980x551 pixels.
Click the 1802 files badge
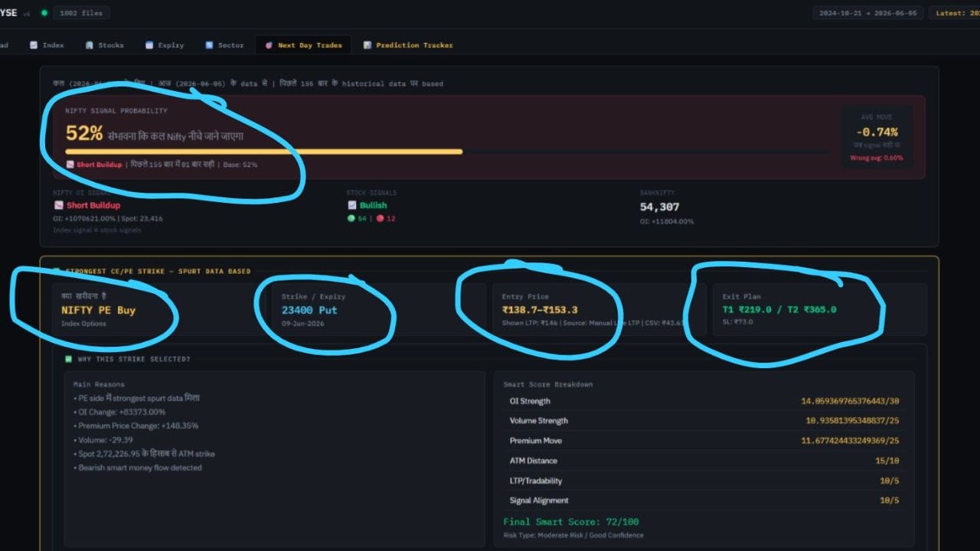(82, 12)
